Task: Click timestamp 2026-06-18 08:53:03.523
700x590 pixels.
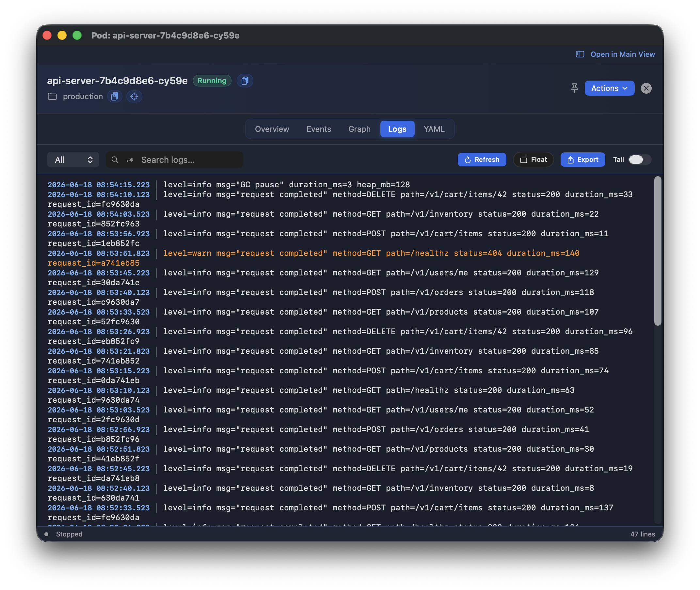Action: 99,410
